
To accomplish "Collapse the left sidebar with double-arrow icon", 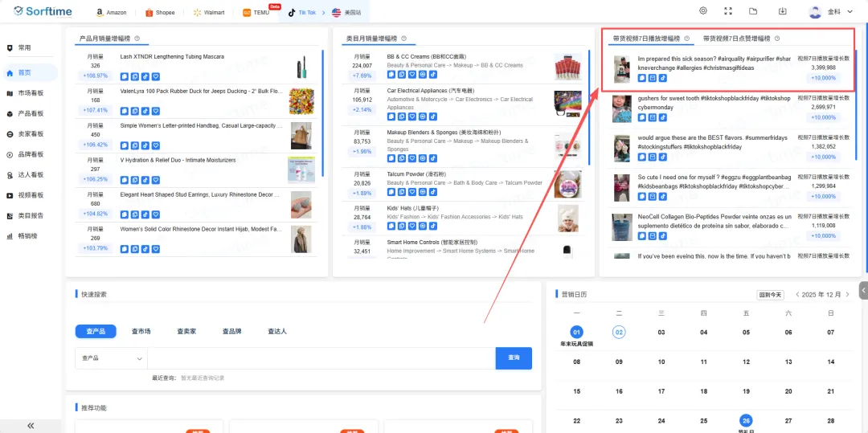I will coord(31,425).
